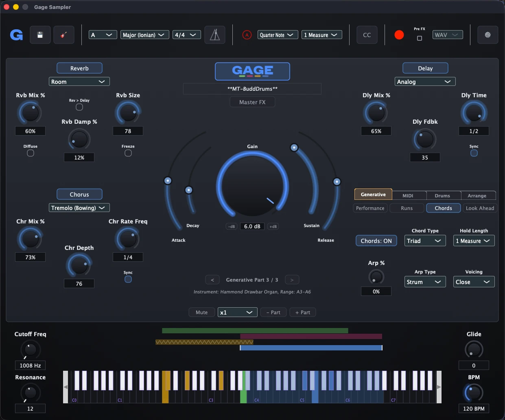Click the red circled A icon
This screenshot has height=420, width=505.
(247, 35)
